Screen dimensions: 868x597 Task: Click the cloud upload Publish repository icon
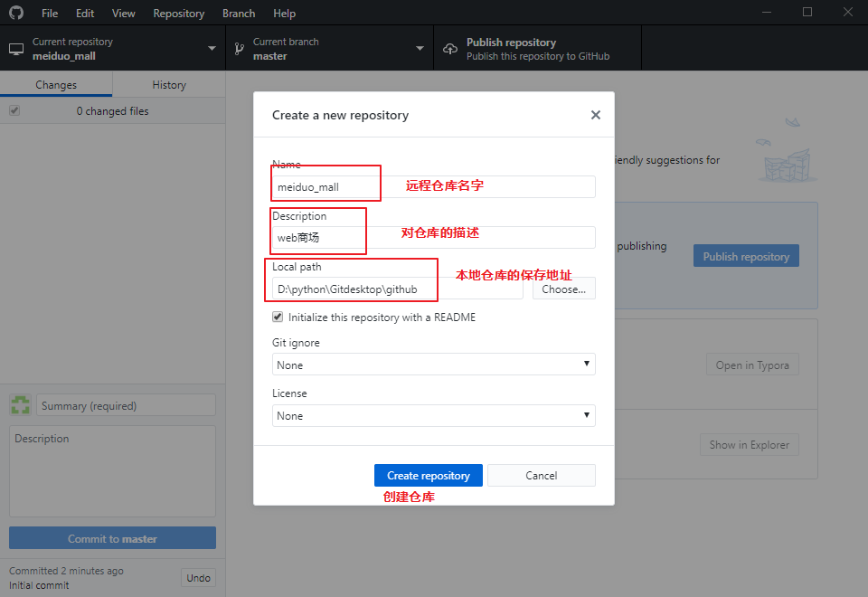pos(450,49)
